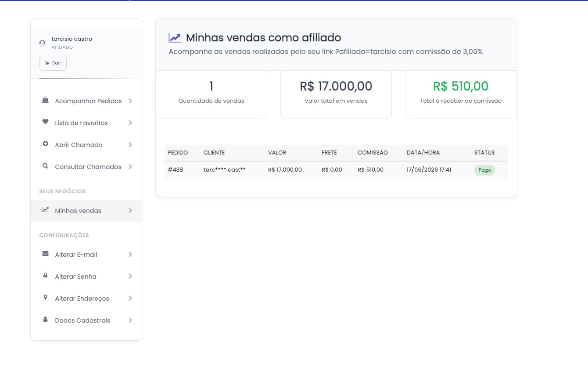
Task: Click the chart icon beside Minhas vendas in the sidebar
Action: (x=45, y=210)
